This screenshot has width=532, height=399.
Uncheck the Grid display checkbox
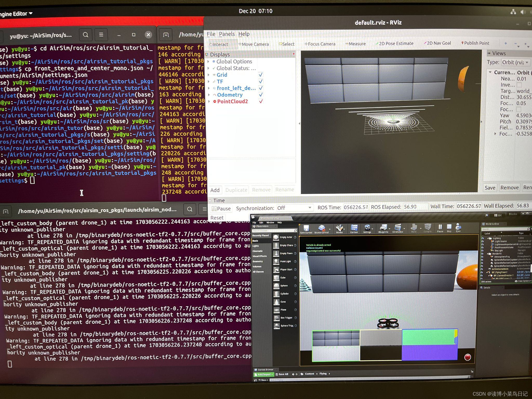tap(261, 75)
